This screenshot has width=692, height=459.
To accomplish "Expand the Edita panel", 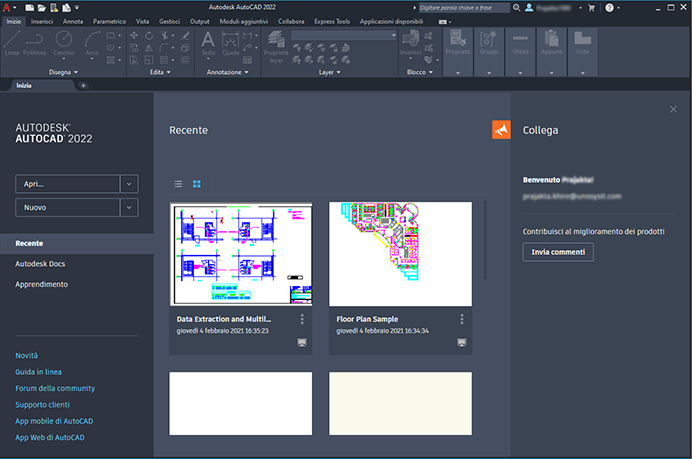I will coord(160,72).
